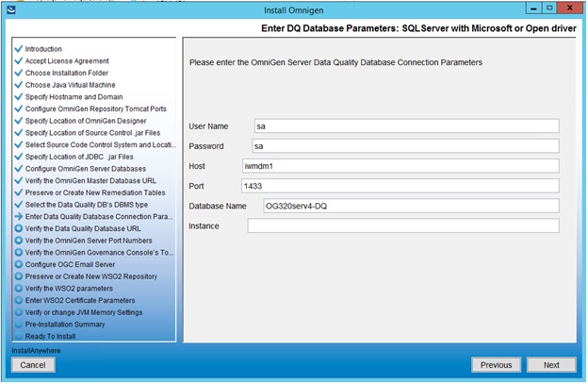
Task: Click the circle beside Verify the Data Quality Database URL
Action: (x=19, y=228)
